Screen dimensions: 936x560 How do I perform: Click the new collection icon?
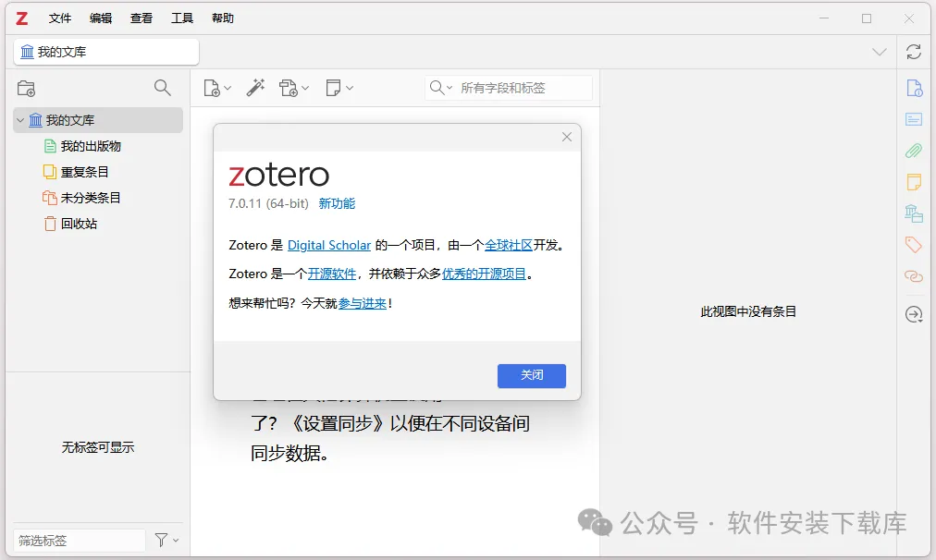click(26, 89)
